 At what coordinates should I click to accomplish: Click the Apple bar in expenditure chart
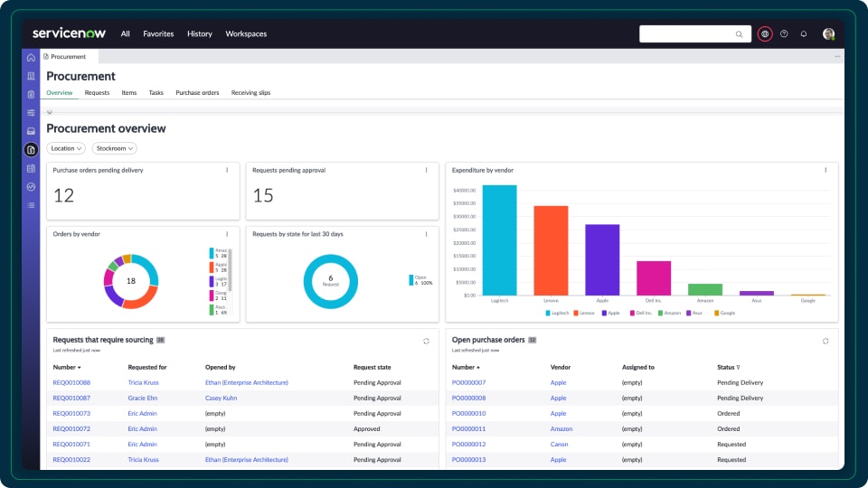602,259
